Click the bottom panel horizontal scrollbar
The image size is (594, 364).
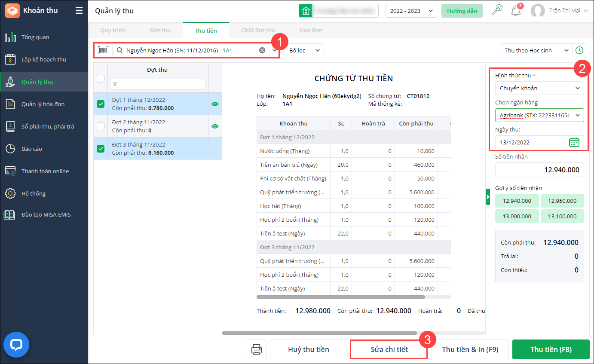319,333
